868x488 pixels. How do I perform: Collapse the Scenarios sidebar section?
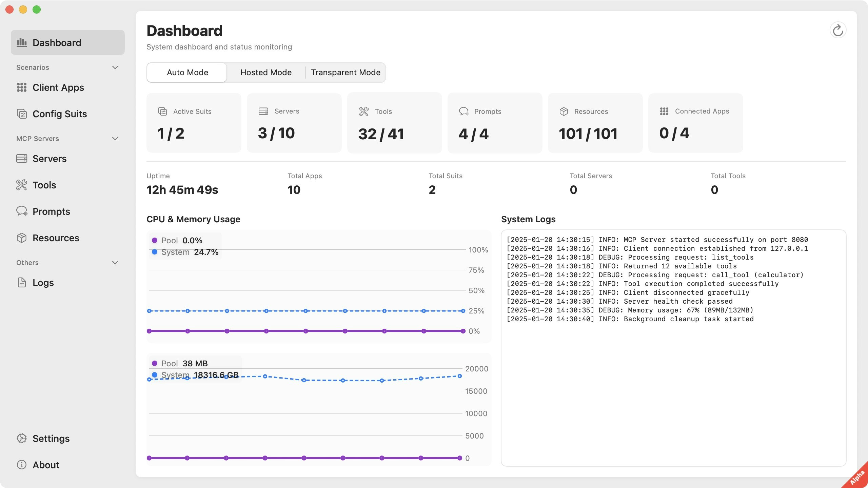[115, 67]
